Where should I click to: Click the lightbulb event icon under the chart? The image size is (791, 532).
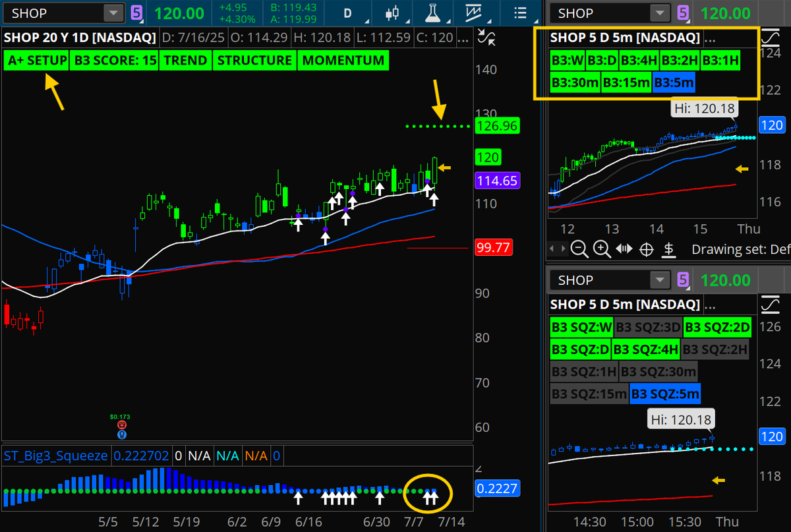[122, 435]
